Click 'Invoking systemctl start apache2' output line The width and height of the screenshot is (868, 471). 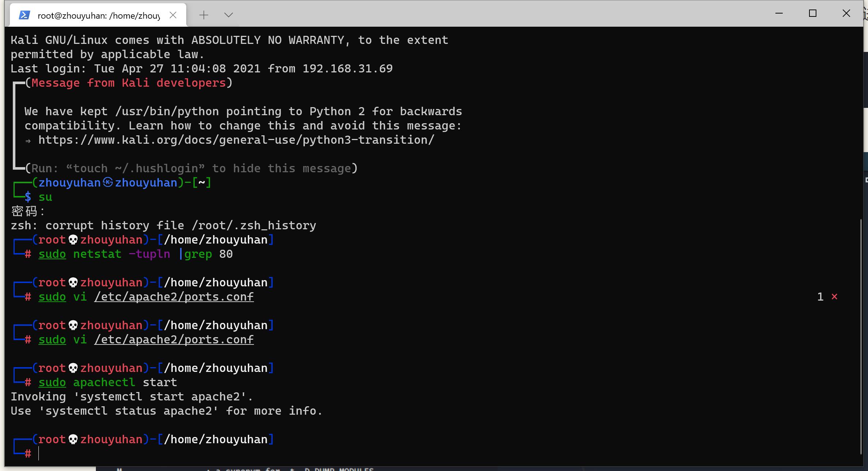[132, 396]
